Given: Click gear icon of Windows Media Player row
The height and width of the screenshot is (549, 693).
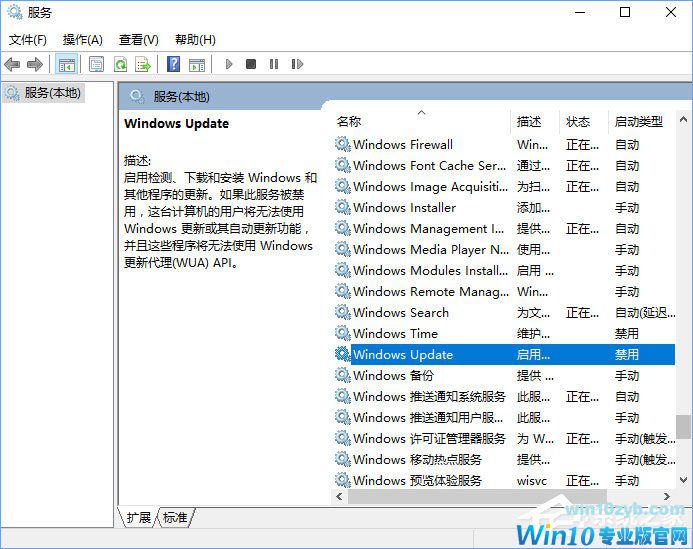Looking at the screenshot, I should [x=343, y=249].
